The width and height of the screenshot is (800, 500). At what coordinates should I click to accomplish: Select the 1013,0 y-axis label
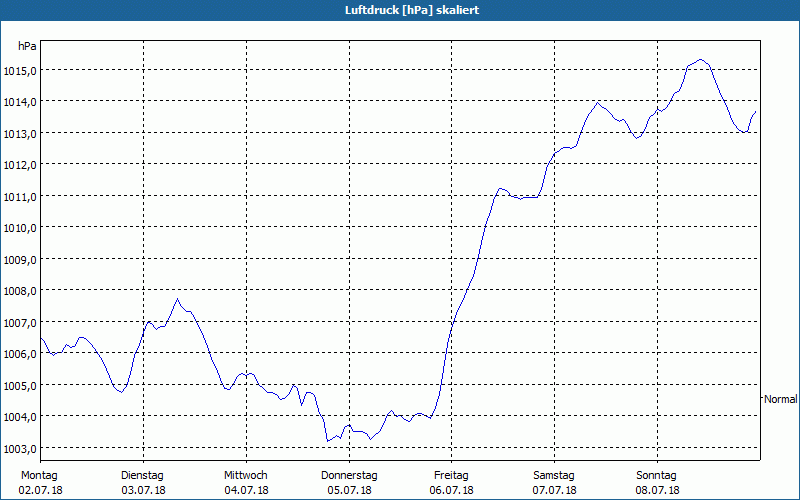click(22, 133)
